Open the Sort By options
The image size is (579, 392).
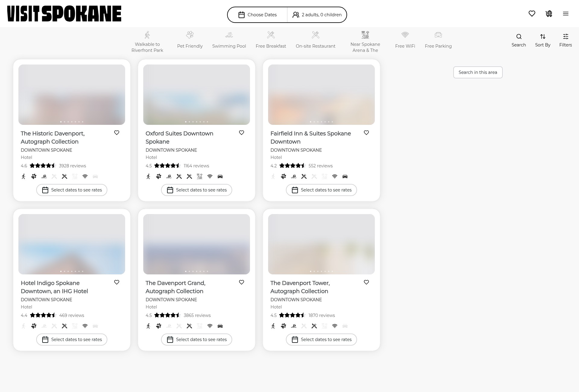543,40
